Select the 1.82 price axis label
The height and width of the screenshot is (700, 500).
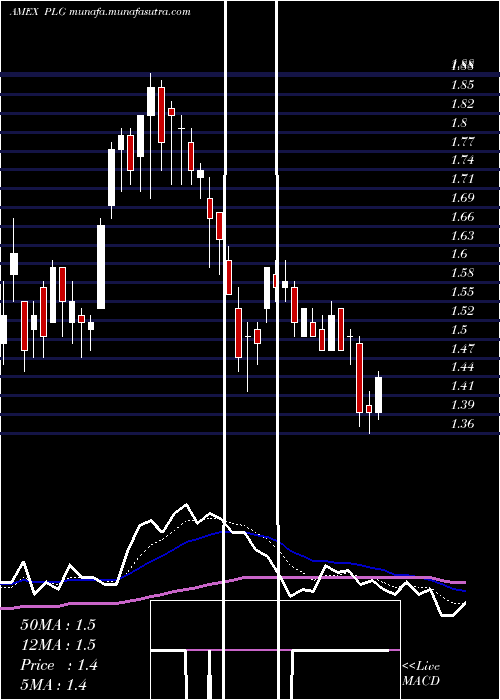(462, 104)
